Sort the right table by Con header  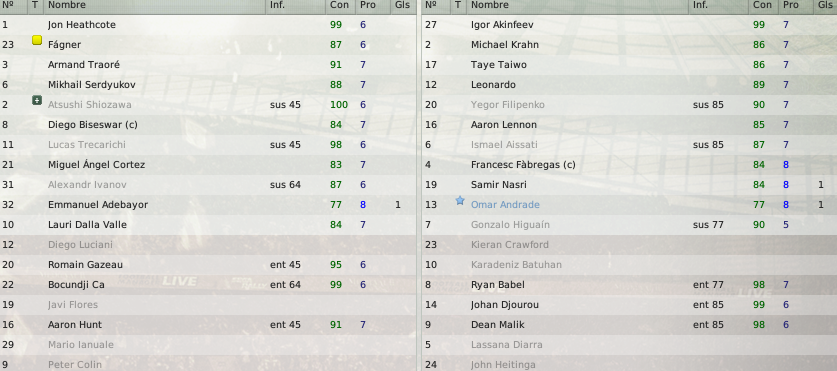[x=762, y=5]
